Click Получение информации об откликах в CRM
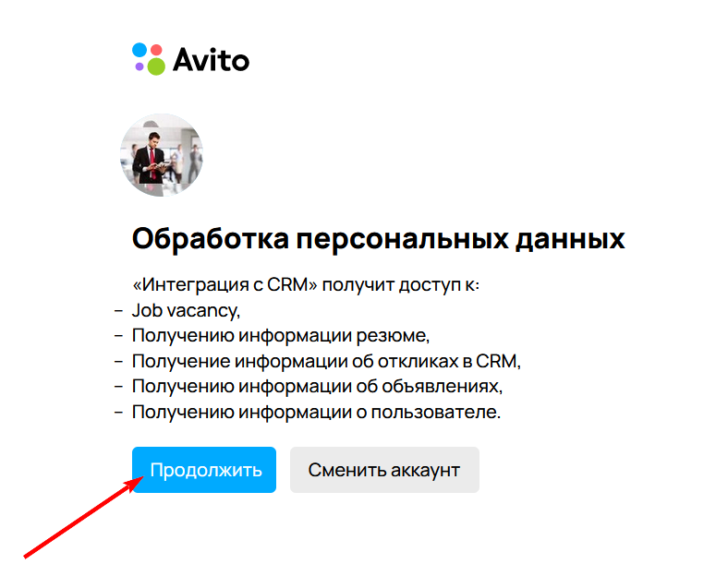 [326, 361]
